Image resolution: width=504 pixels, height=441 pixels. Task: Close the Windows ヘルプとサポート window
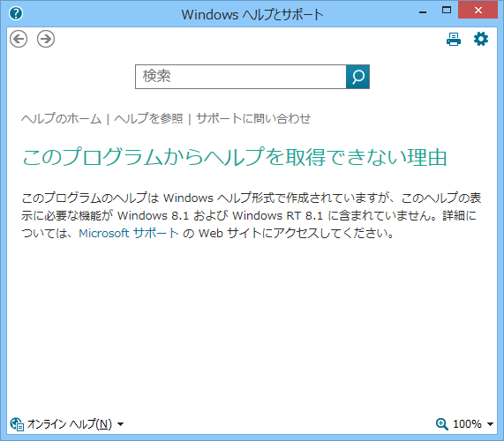(478, 10)
